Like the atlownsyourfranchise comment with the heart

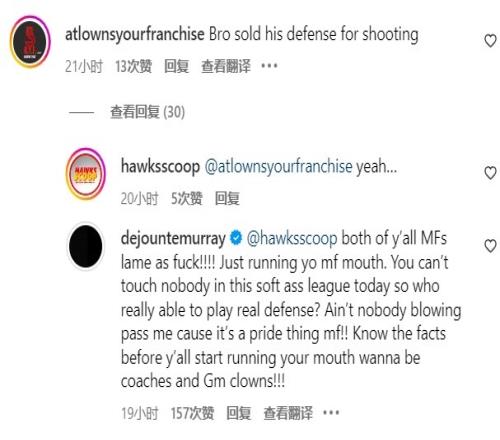tap(490, 41)
